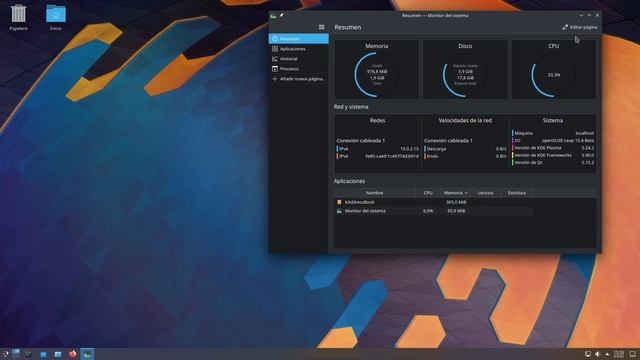Click the Versión de KDE Plasma row
Viewport: 640px width, 360px height.
(553, 148)
